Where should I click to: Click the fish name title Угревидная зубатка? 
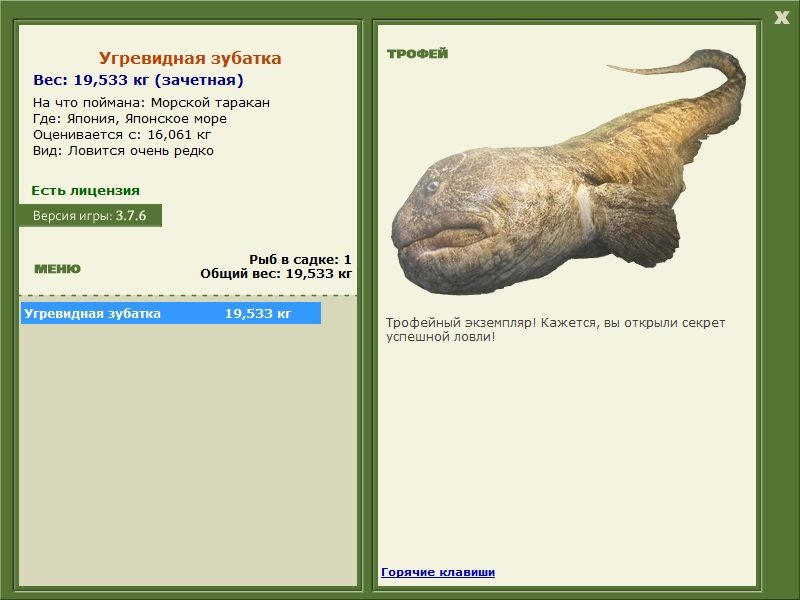click(190, 58)
